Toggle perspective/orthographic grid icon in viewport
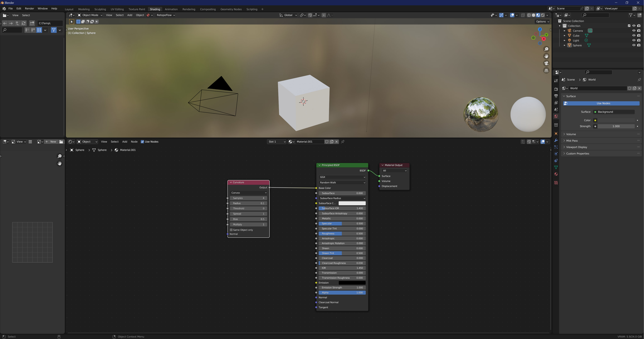Image resolution: width=644 pixels, height=339 pixels. point(546,71)
